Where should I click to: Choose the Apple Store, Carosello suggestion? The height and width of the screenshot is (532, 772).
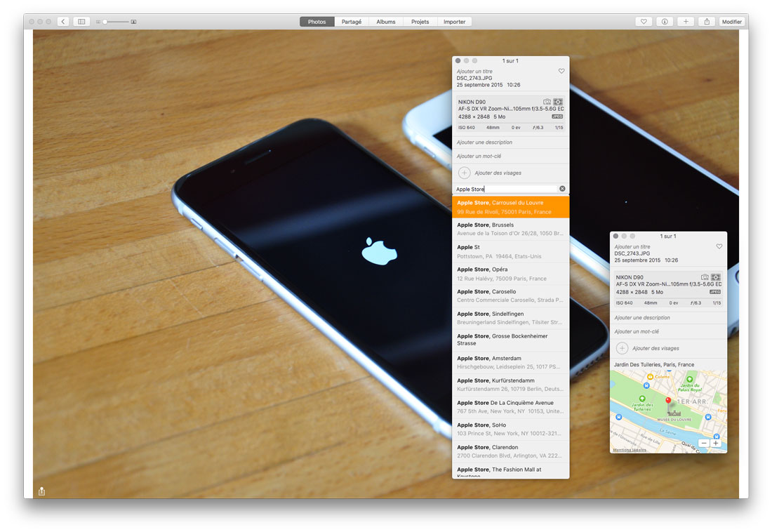(x=510, y=295)
